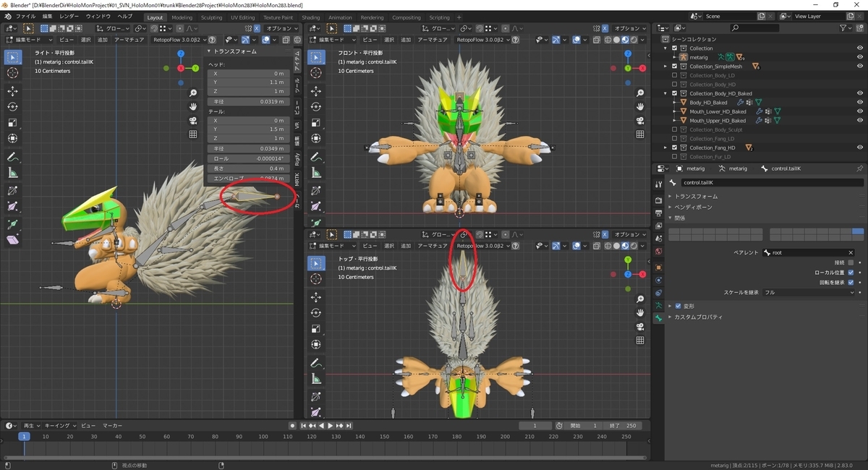The width and height of the screenshot is (868, 470).
Task: Expand Collection_SimpleMesh in outliner
Action: (x=665, y=67)
